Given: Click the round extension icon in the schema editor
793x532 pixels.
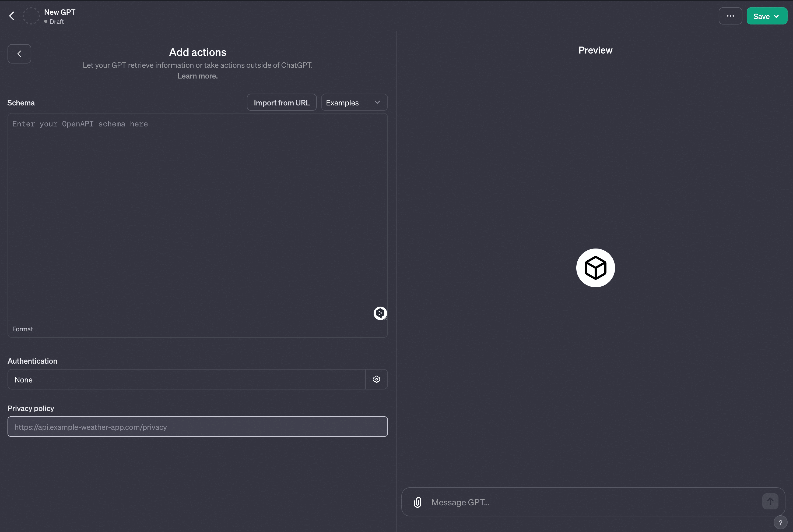Looking at the screenshot, I should [380, 313].
